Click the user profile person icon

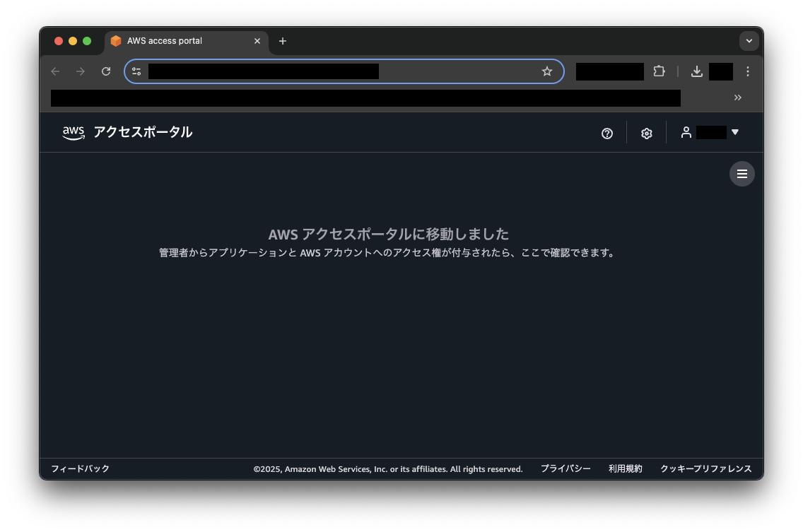[686, 133]
